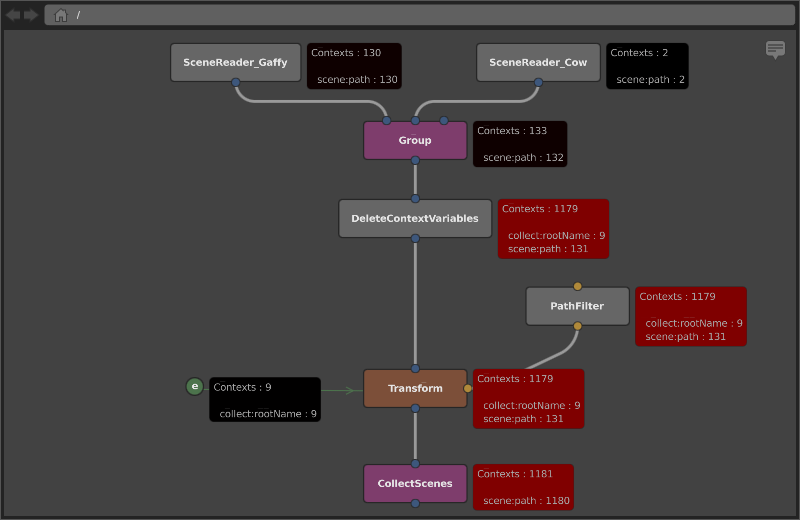The image size is (800, 520).
Task: Open the annotations speech bubble icon
Action: coord(775,49)
